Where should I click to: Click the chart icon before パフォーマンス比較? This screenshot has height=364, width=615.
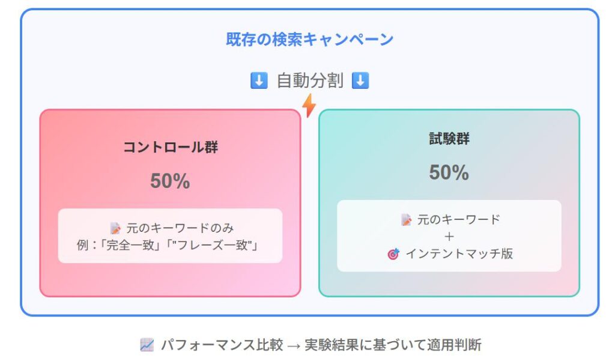click(147, 345)
